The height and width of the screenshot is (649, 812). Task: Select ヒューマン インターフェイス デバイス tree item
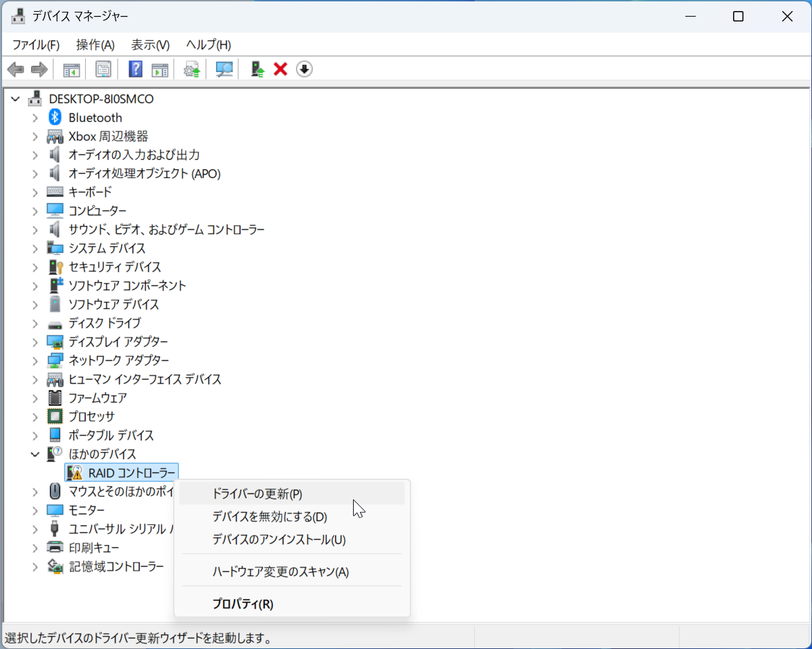[145, 379]
